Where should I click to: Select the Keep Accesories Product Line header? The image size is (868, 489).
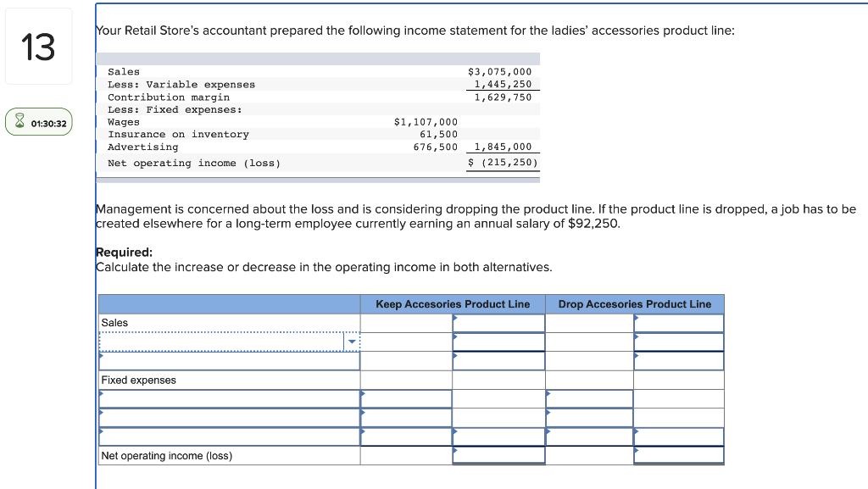453,304
